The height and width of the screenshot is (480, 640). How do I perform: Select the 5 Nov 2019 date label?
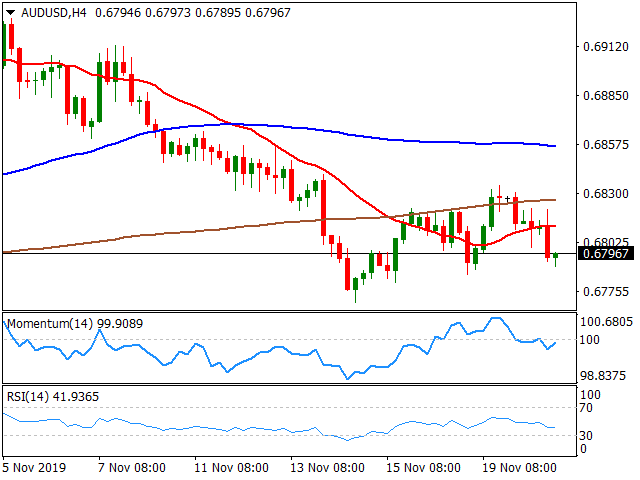(x=34, y=467)
